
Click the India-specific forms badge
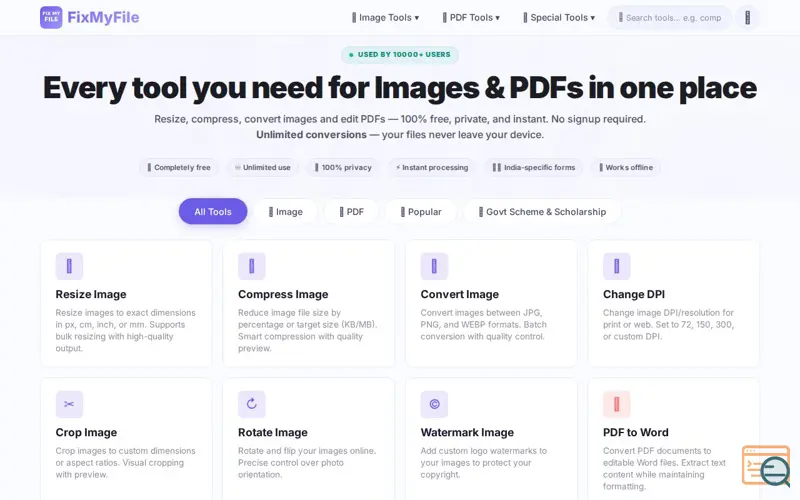pos(533,167)
